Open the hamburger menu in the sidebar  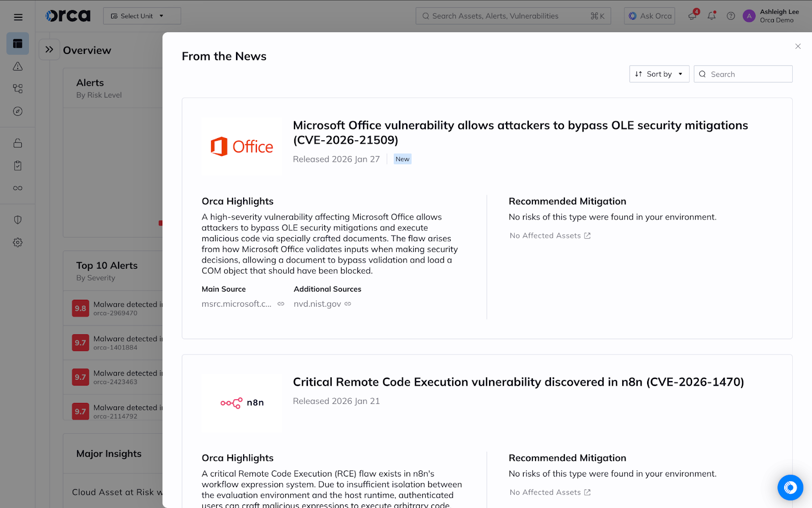tap(18, 17)
